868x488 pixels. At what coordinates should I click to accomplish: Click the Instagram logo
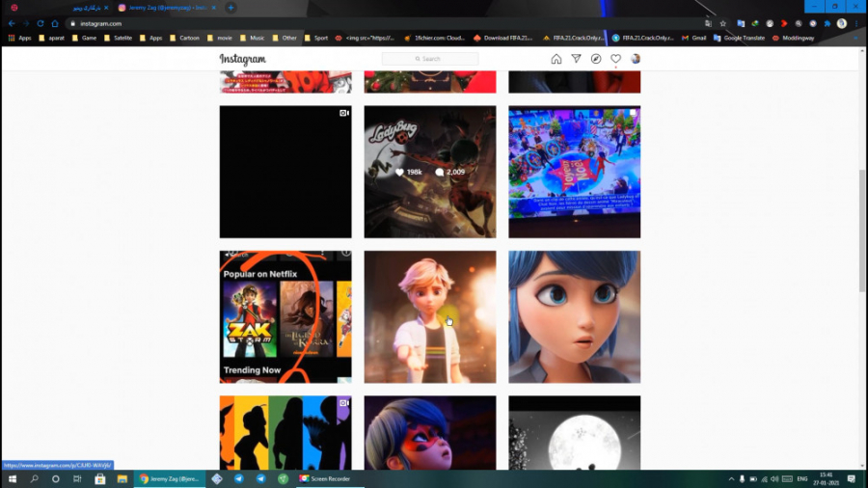242,59
